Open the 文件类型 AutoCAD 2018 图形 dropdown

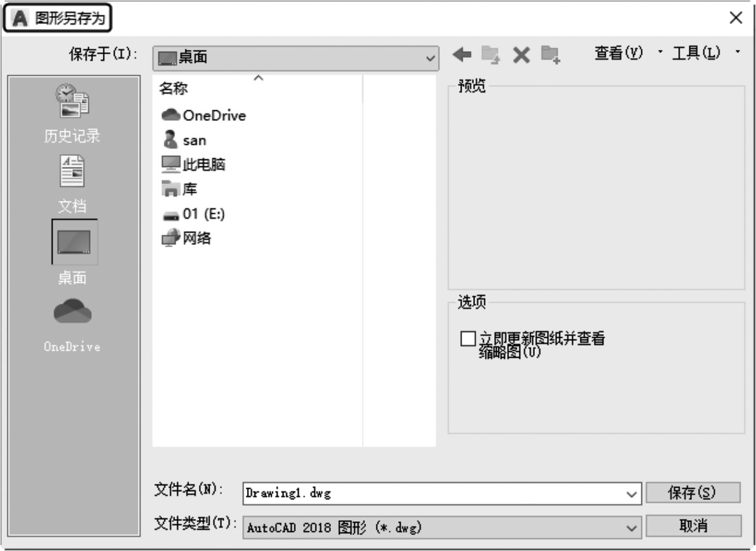pyautogui.click(x=442, y=527)
